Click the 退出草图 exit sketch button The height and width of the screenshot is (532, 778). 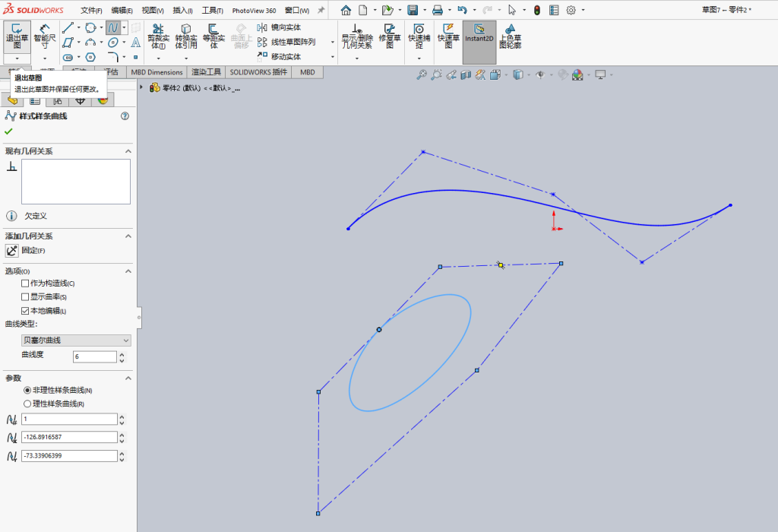tap(17, 36)
